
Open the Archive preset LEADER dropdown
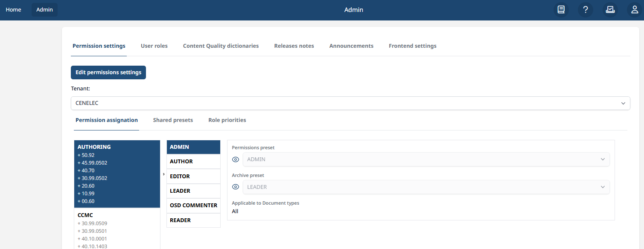point(426,187)
